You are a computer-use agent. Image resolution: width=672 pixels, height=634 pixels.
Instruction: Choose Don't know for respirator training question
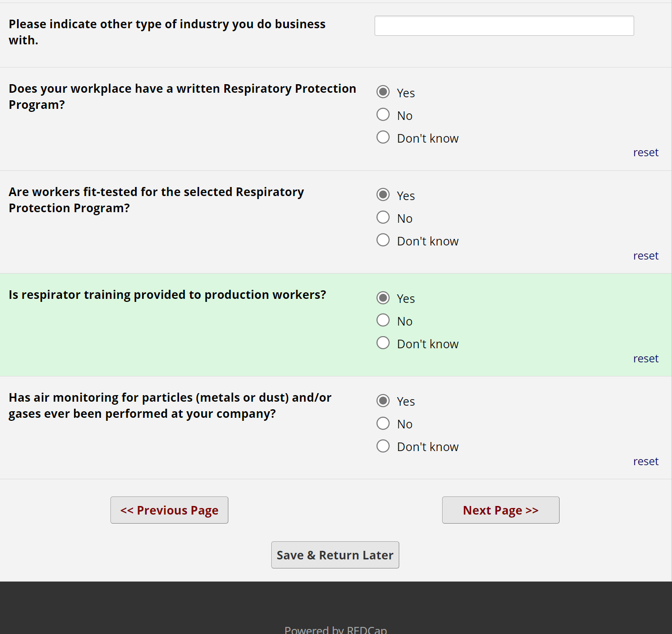(383, 343)
